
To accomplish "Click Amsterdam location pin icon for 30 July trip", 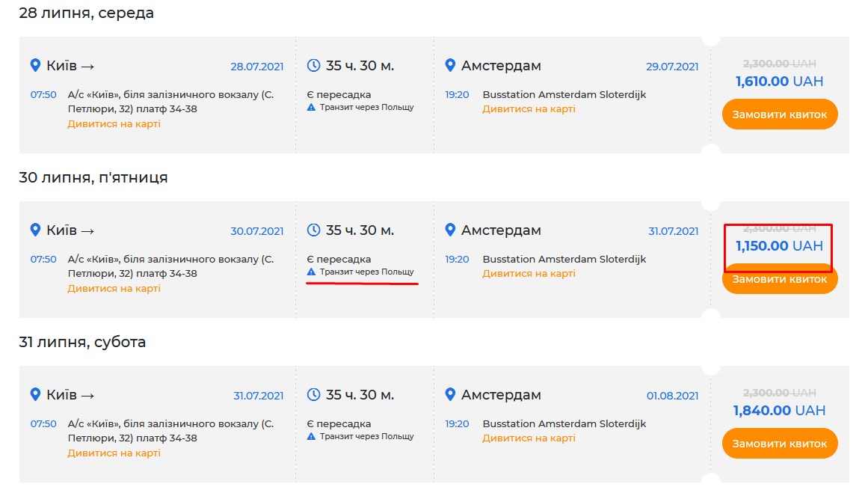I will click(449, 230).
